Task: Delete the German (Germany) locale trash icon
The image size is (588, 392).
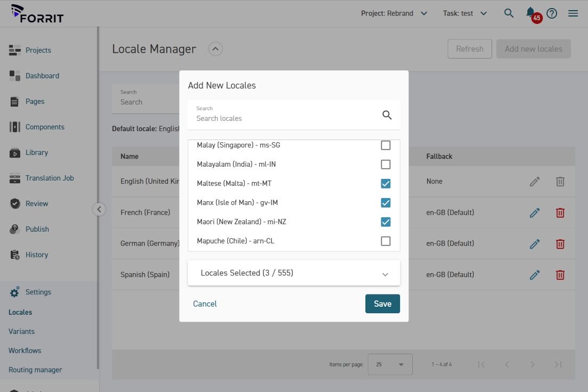Action: pyautogui.click(x=560, y=244)
